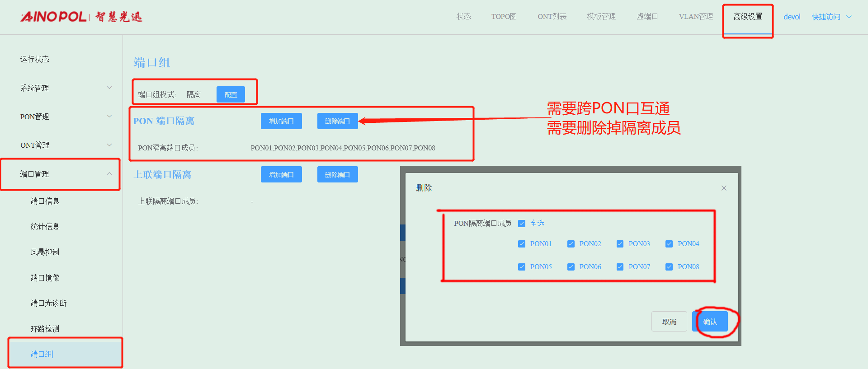Image resolution: width=868 pixels, height=369 pixels.
Task: Uncheck the PON06 checkbox
Action: click(x=571, y=267)
